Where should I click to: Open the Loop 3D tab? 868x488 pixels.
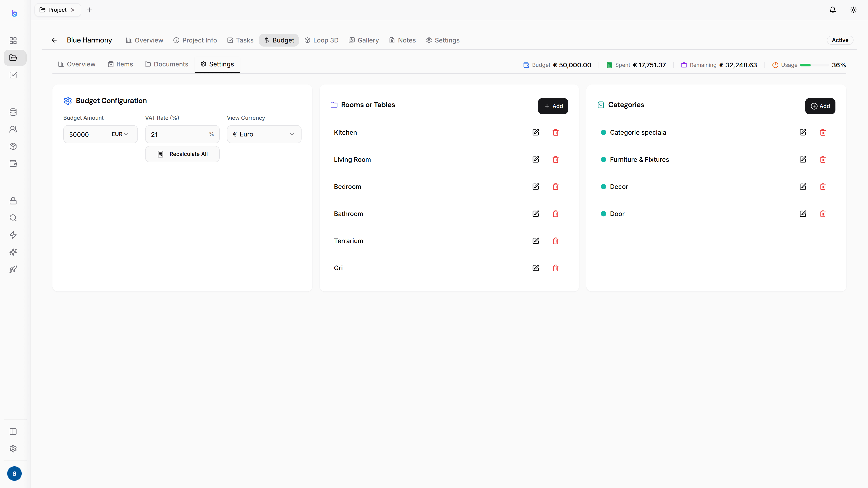(321, 40)
